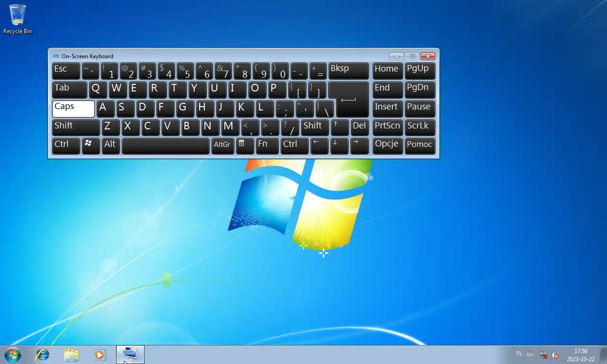The width and height of the screenshot is (607, 364).
Task: Toggle the AltGr key
Action: tap(223, 146)
